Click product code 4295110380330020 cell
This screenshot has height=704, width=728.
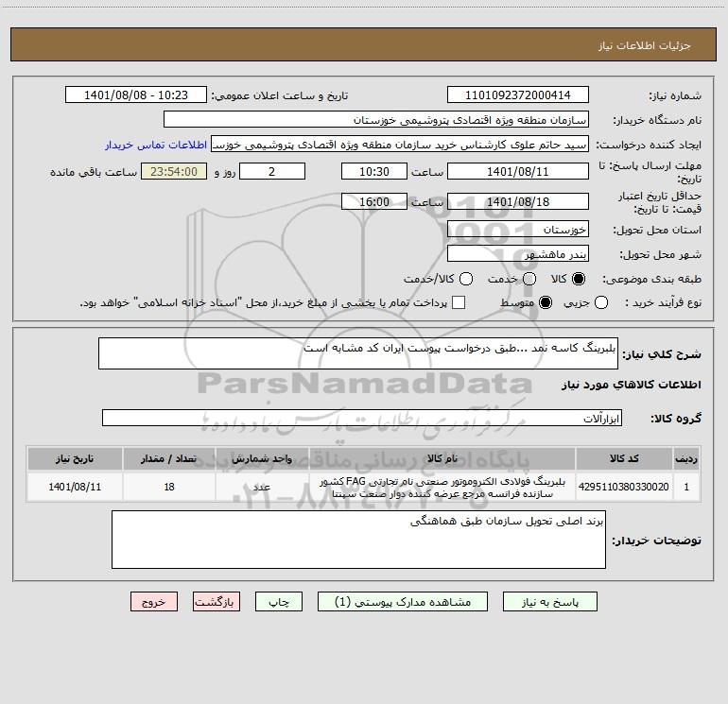point(624,487)
